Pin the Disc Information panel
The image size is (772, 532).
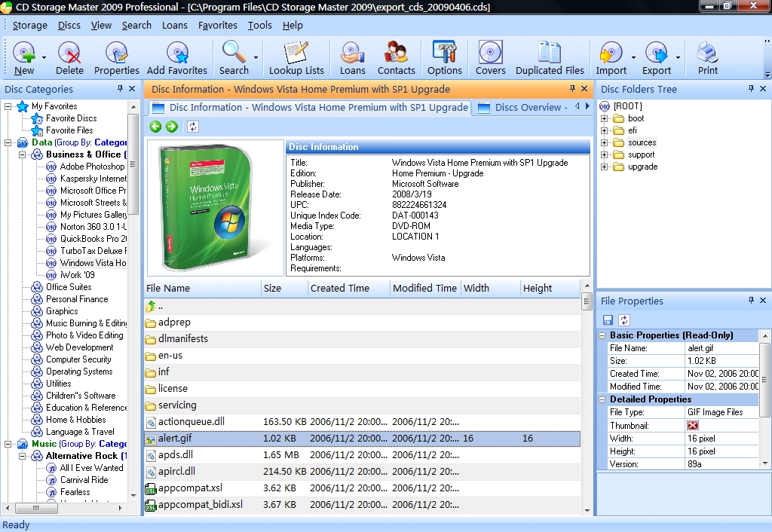pos(572,89)
